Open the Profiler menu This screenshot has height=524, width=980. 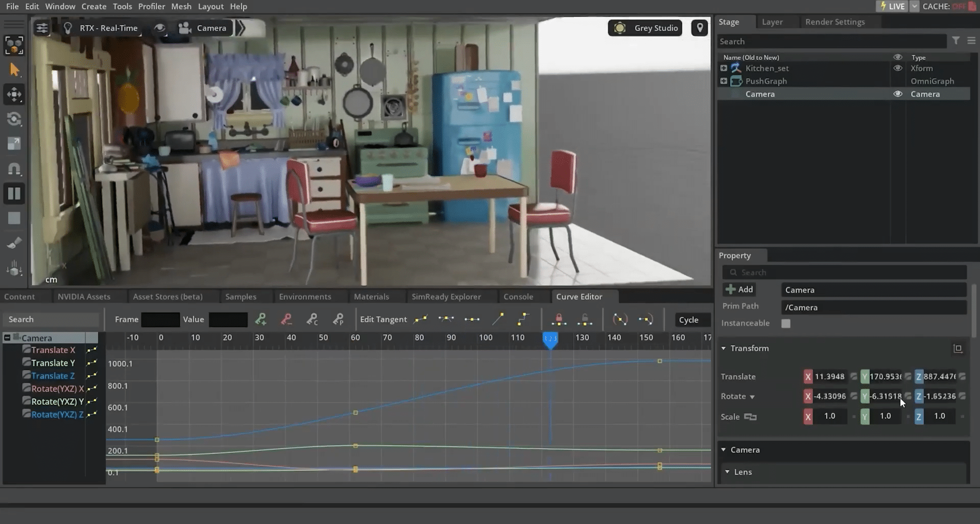(151, 6)
